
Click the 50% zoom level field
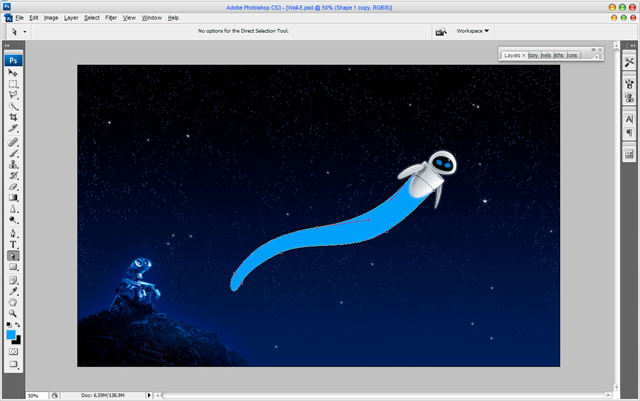click(x=36, y=395)
